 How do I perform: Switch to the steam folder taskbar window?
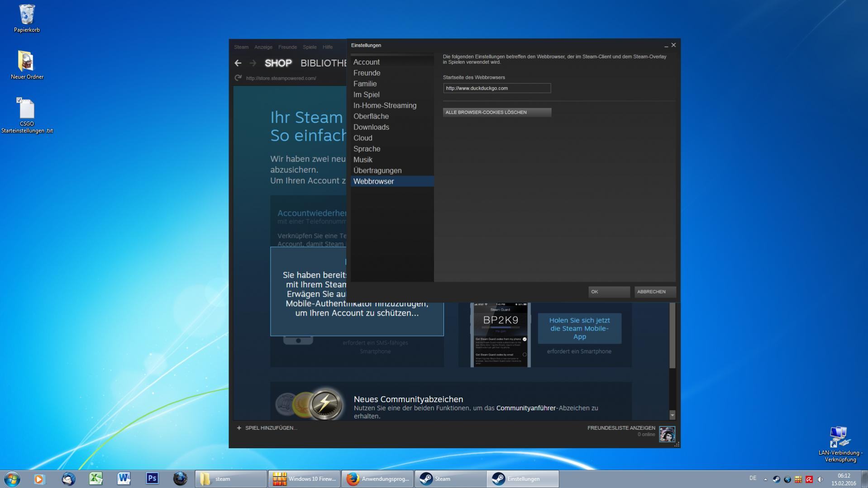[231, 479]
